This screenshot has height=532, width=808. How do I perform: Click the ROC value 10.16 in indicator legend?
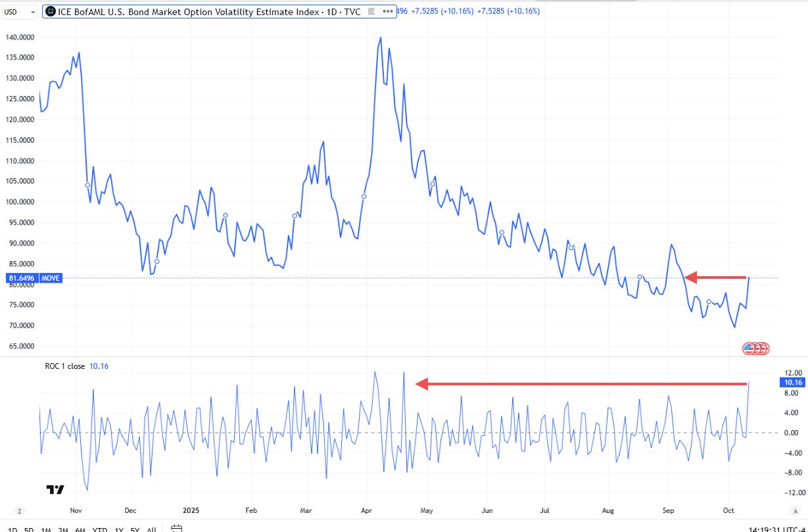pos(98,366)
